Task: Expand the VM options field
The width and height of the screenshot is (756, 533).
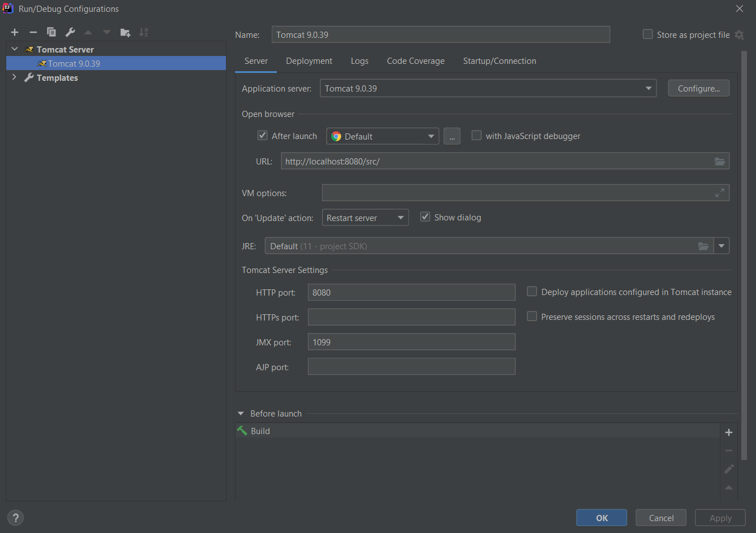Action: (x=720, y=193)
